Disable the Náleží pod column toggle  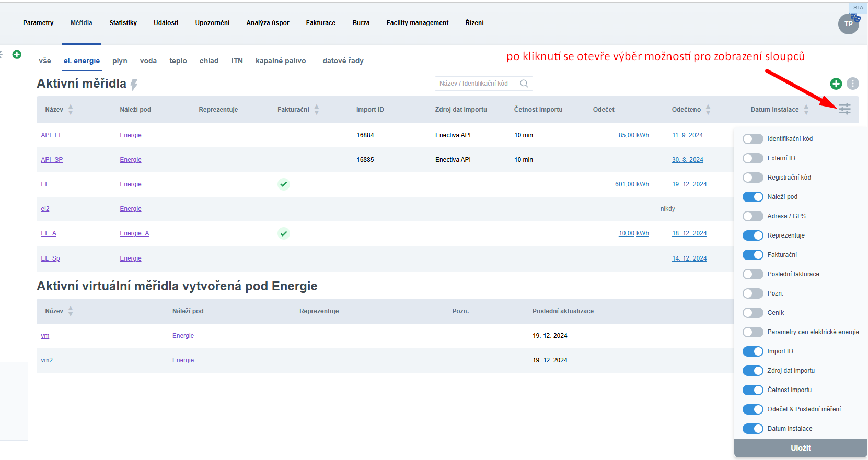[x=753, y=197]
